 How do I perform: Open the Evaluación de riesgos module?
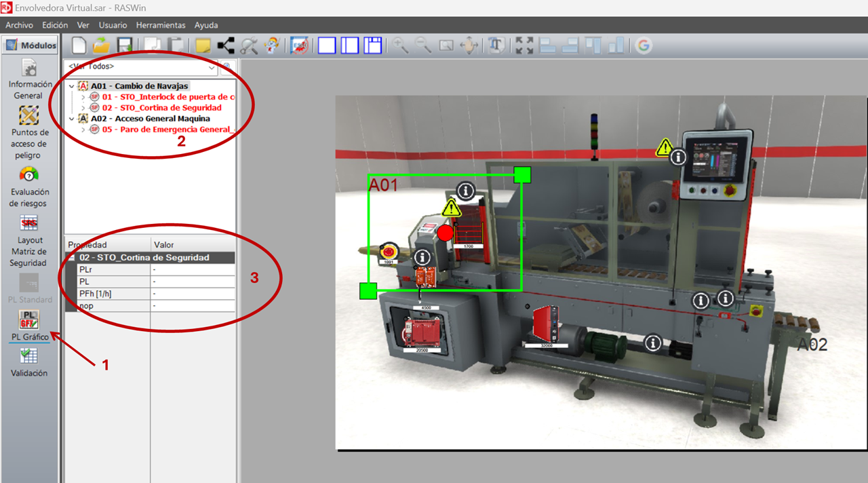coord(29,187)
